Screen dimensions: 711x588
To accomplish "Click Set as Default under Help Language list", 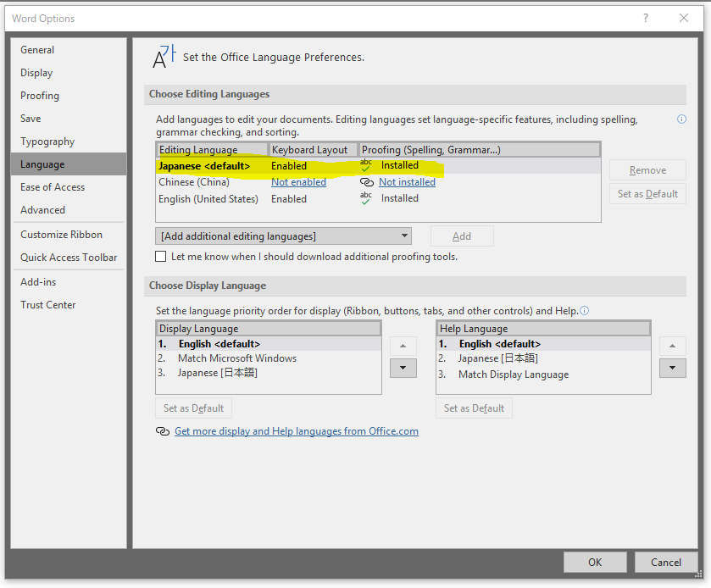I will pyautogui.click(x=474, y=408).
